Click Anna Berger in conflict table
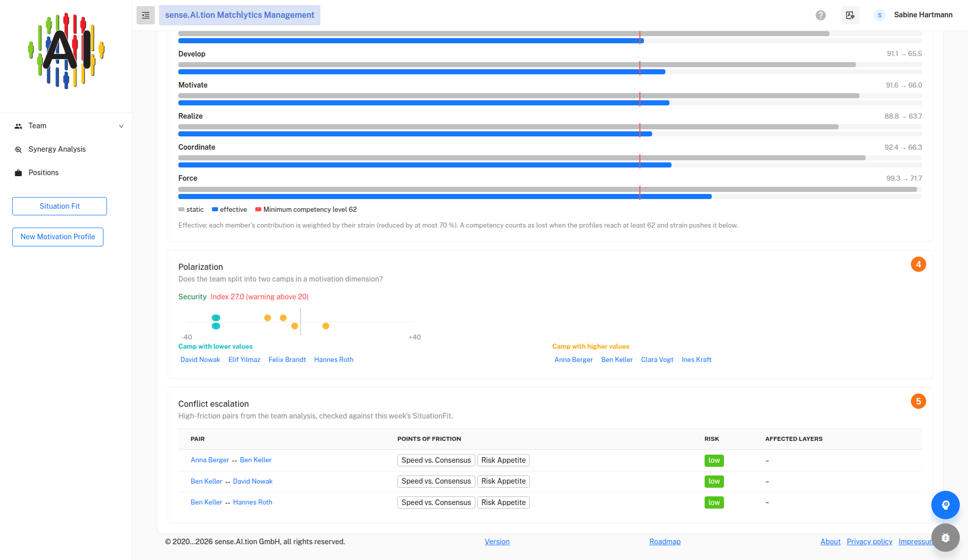Screen dimensions: 968x560 click(x=210, y=460)
